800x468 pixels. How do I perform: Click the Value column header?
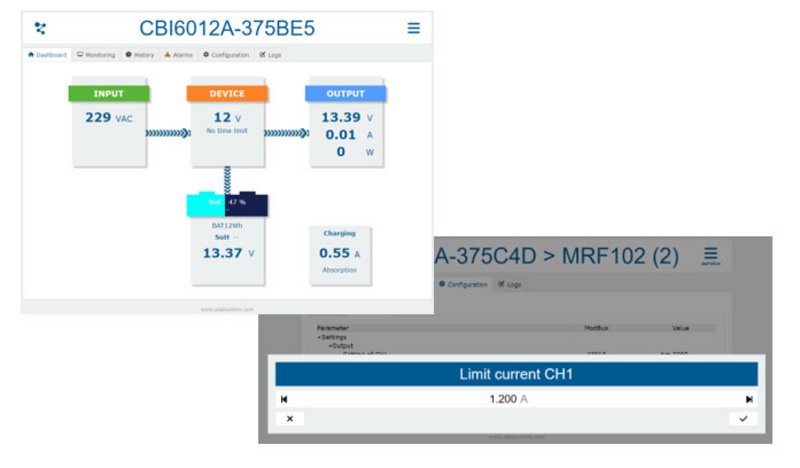(681, 328)
